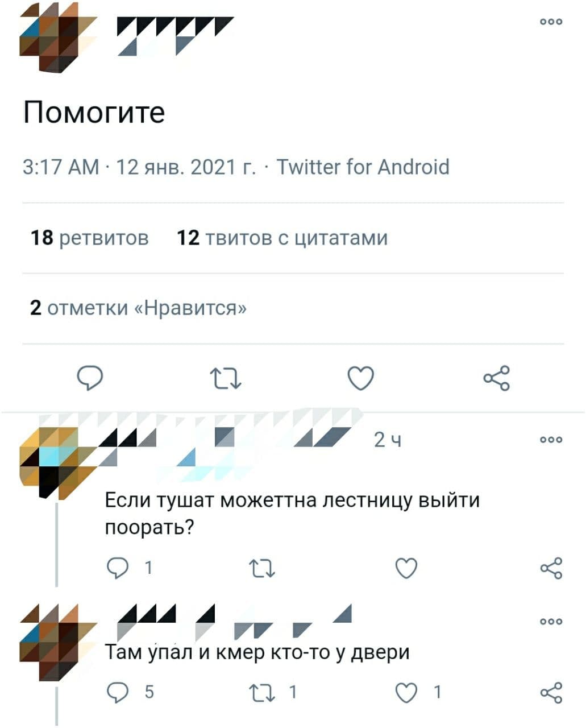Retweet the "Если тушат" comment
The image size is (586, 728).
[263, 568]
